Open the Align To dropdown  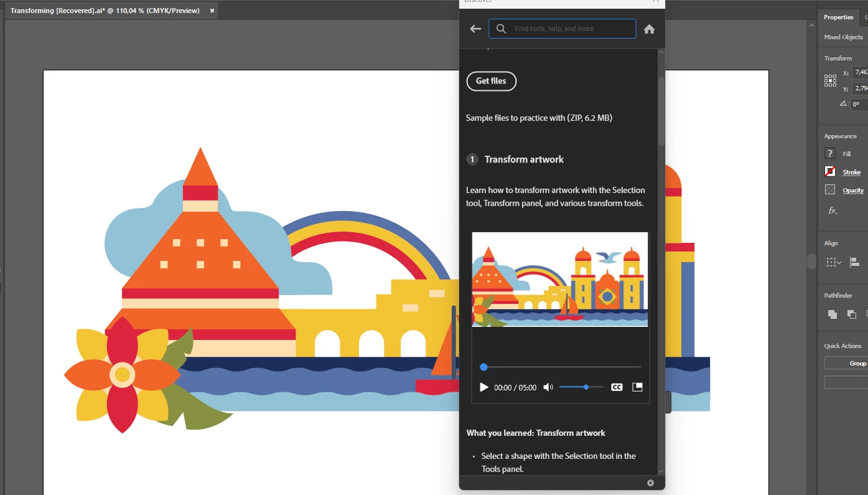coord(834,262)
